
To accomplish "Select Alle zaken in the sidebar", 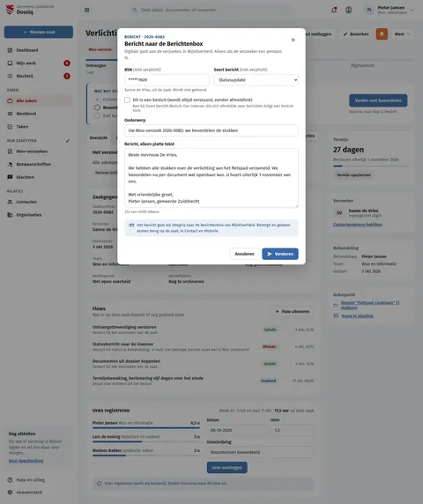I will 39,101.
